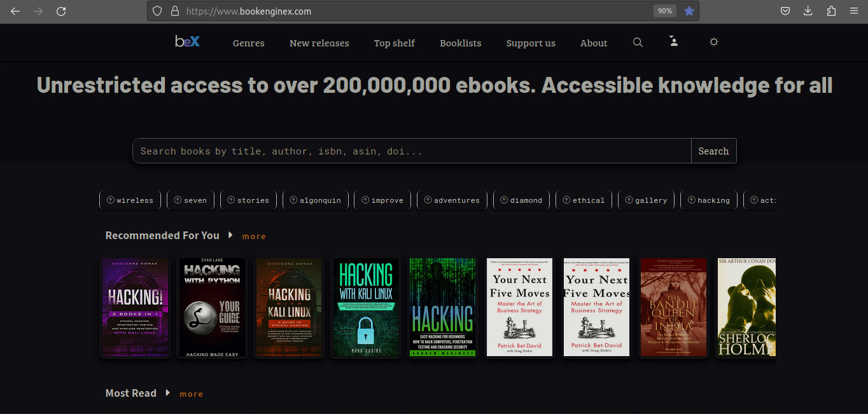Bookmark page with the star icon

(689, 11)
